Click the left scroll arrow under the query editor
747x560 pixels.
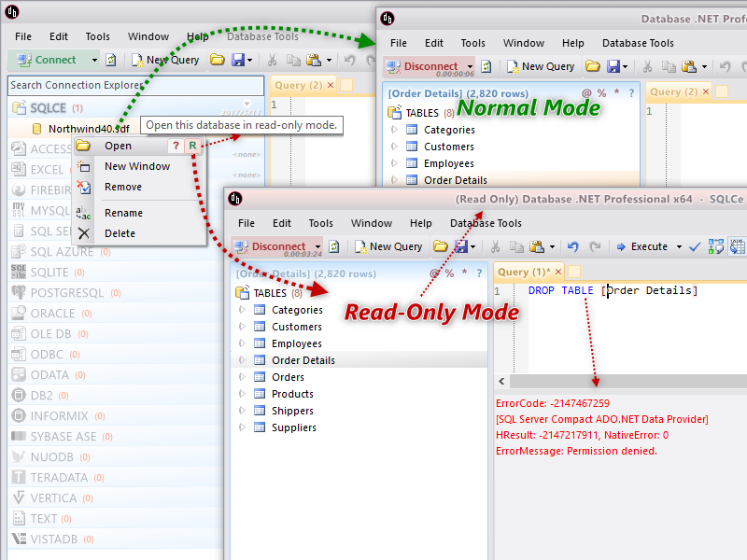(501, 382)
